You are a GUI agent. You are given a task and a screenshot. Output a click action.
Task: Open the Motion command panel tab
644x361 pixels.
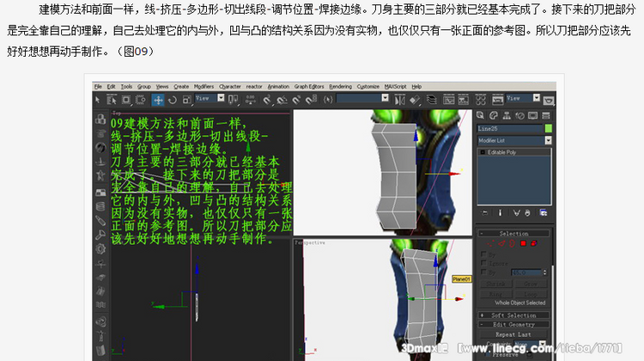(x=520, y=116)
